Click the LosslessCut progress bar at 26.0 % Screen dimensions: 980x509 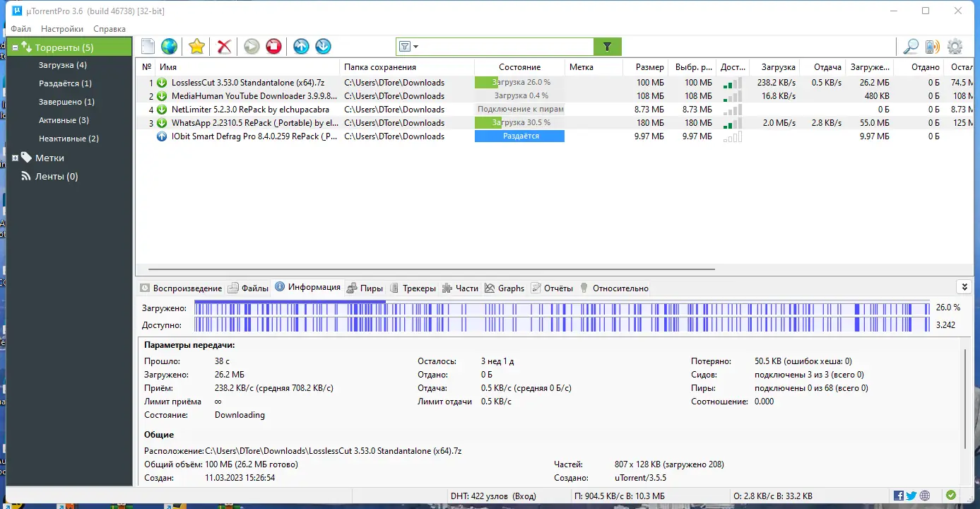click(x=519, y=83)
